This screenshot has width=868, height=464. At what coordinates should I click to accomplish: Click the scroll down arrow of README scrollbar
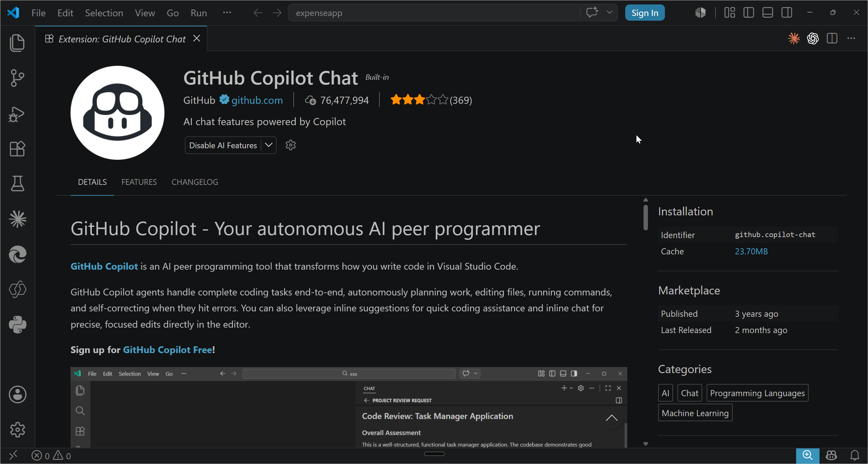pos(646,444)
